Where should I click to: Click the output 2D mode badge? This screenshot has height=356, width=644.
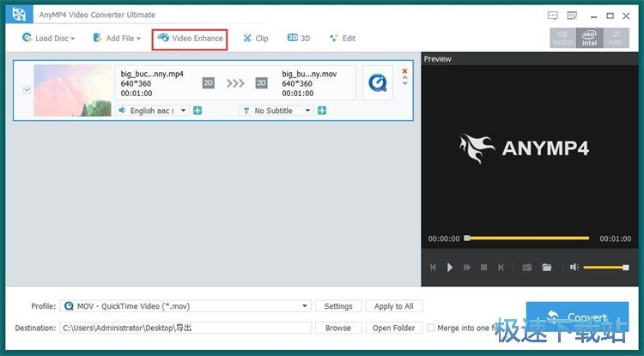(x=261, y=83)
